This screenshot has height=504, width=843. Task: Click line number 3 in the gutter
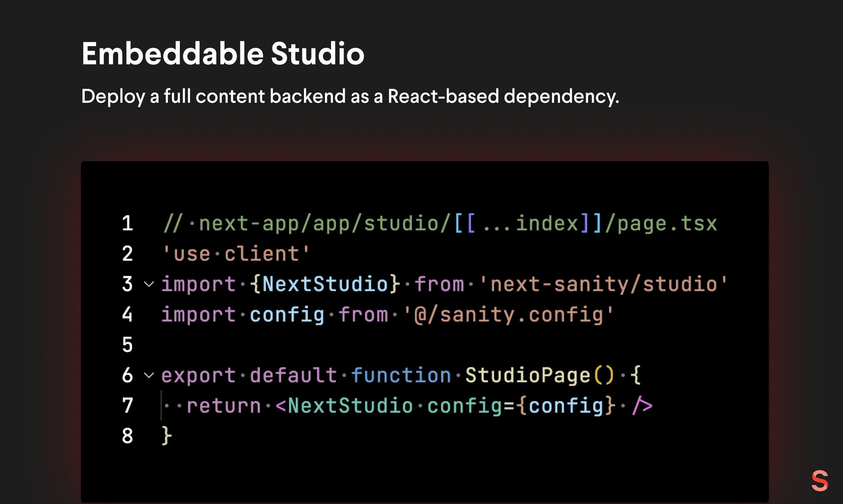click(127, 284)
